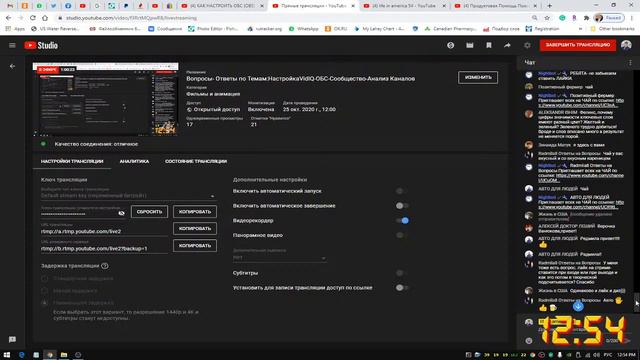Copy the backup server URL
640x360 pixels.
(195, 245)
